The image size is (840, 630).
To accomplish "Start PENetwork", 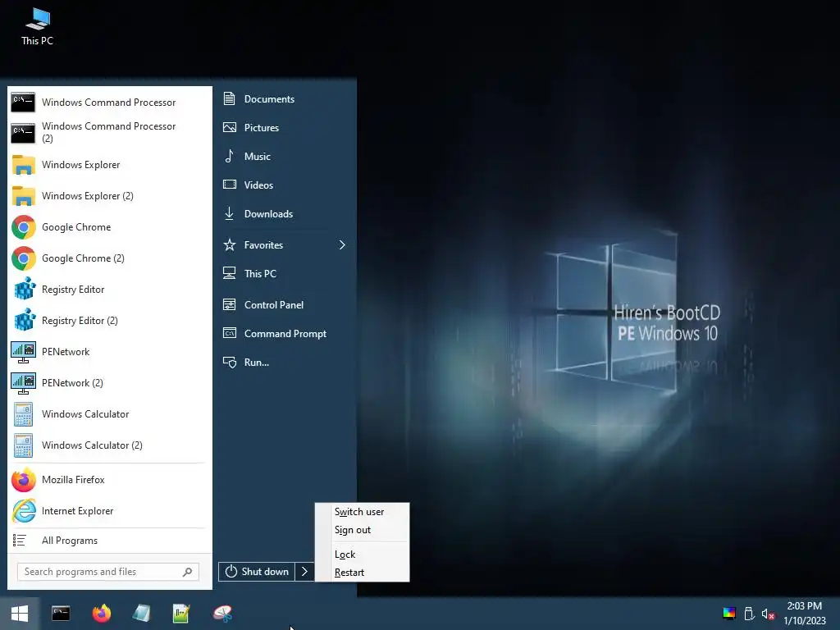I will pos(109,351).
